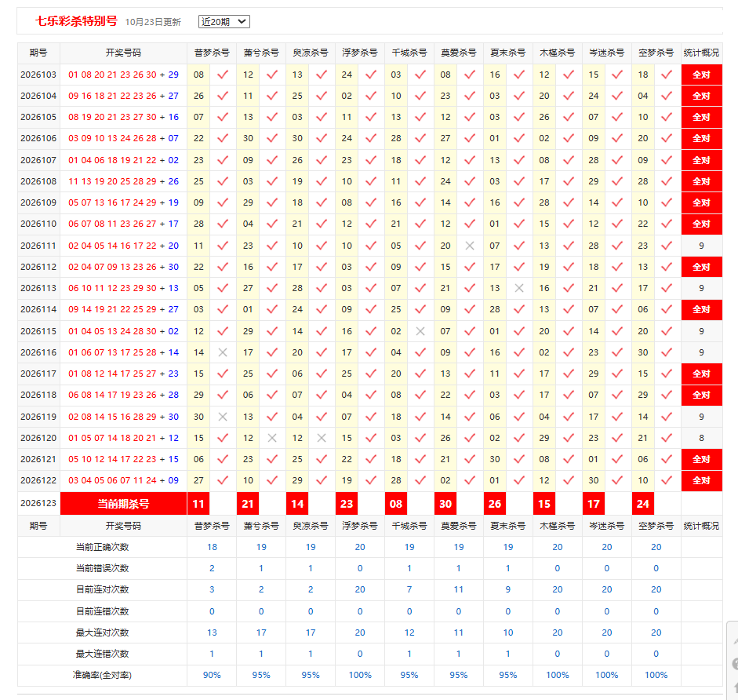738x700 pixels.
Task: Click the 统计概况 header in the top header row
Action: 701,53
